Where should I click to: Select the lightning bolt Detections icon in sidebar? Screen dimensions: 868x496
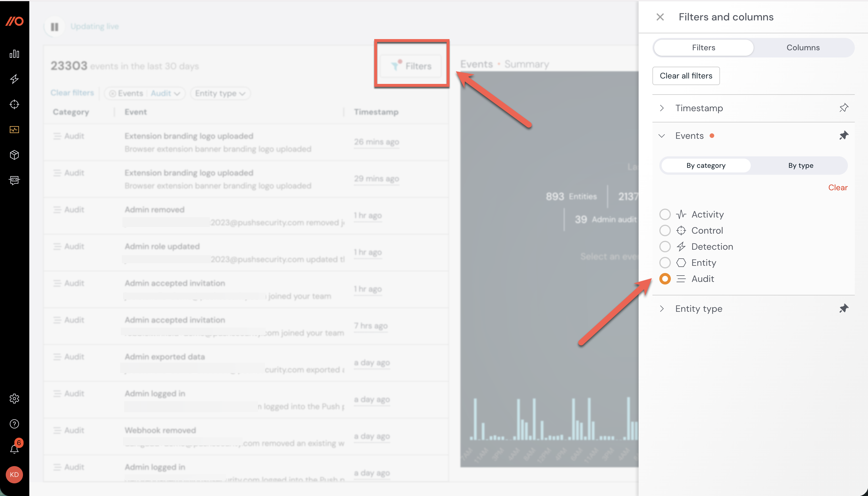tap(14, 79)
